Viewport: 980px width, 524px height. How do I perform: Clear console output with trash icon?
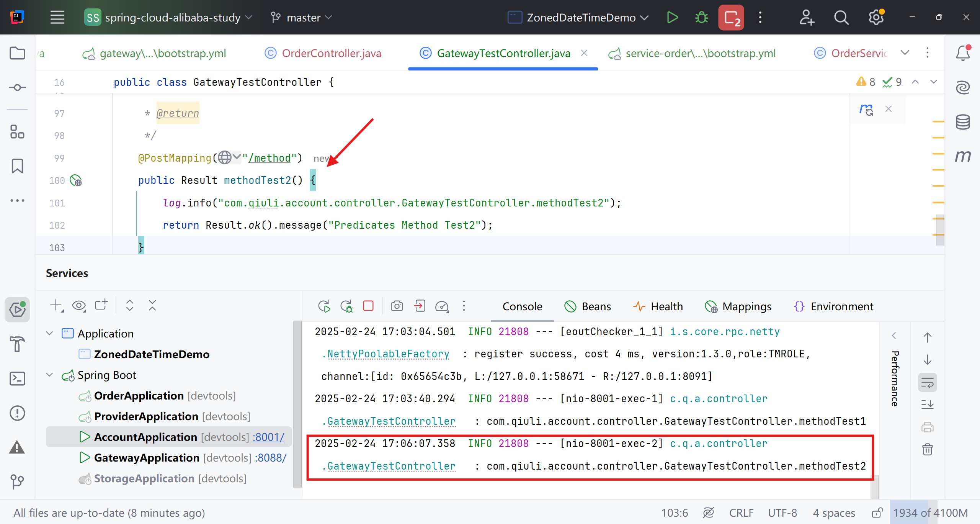(x=927, y=449)
